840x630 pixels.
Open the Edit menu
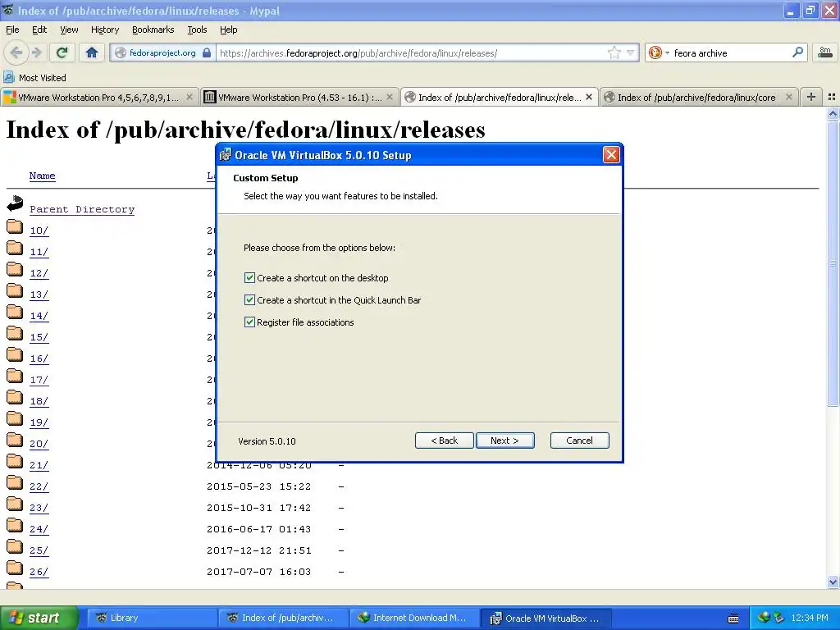(39, 30)
